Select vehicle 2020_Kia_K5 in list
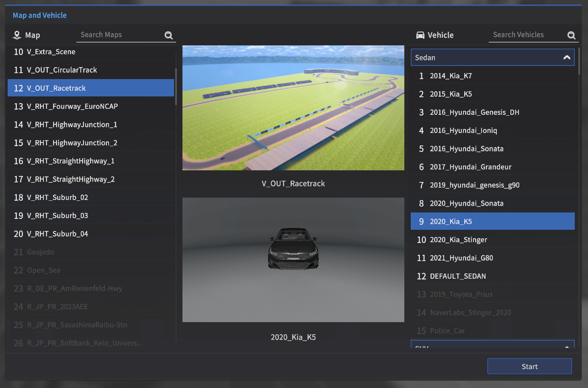The width and height of the screenshot is (588, 388). coord(492,221)
